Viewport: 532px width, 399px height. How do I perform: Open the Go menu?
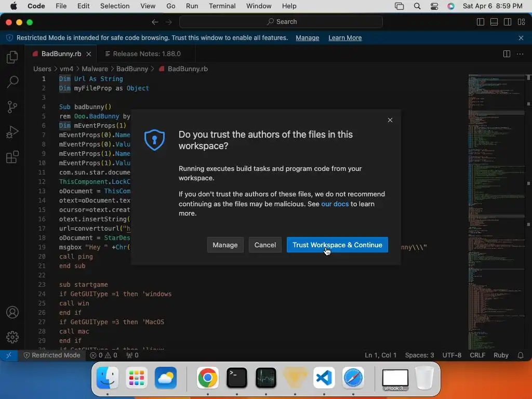pos(170,6)
